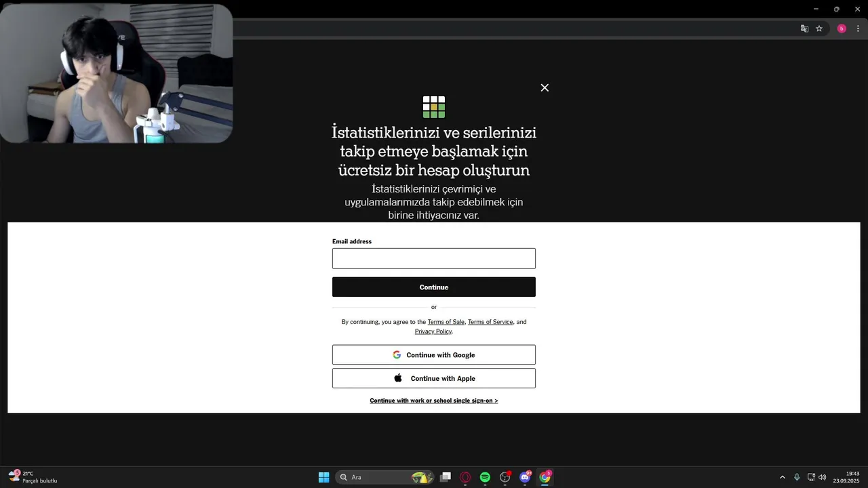The height and width of the screenshot is (488, 868).
Task: Open the translate page icon in address bar
Action: (x=804, y=28)
